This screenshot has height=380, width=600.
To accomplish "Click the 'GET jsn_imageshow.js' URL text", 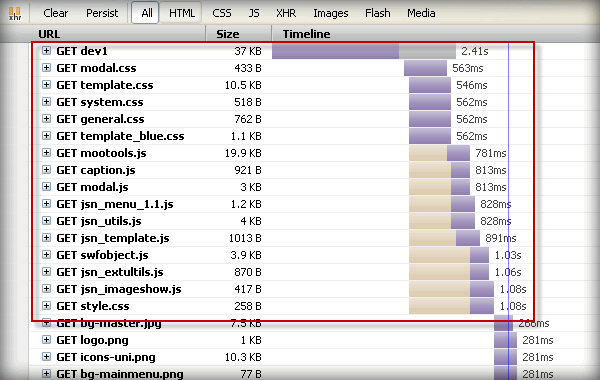I will [x=119, y=289].
